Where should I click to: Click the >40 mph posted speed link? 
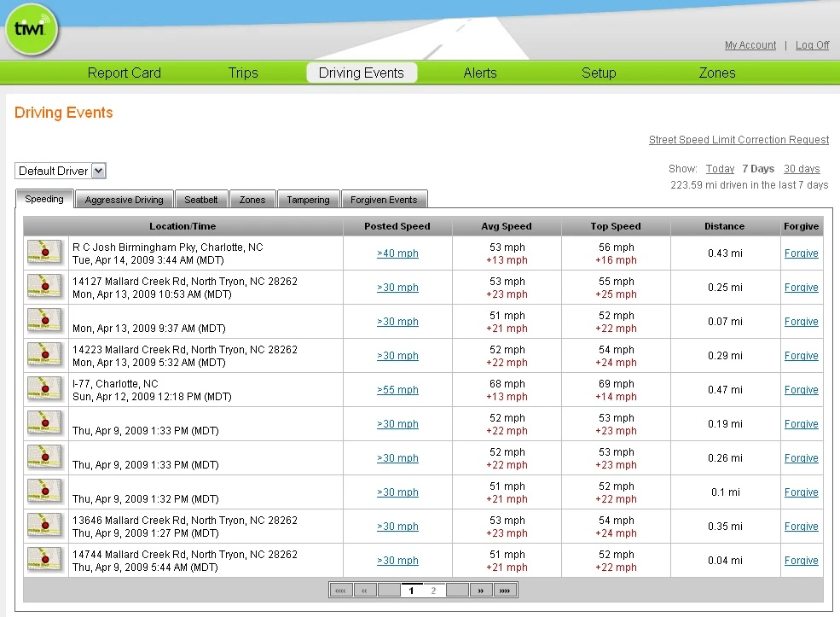397,253
